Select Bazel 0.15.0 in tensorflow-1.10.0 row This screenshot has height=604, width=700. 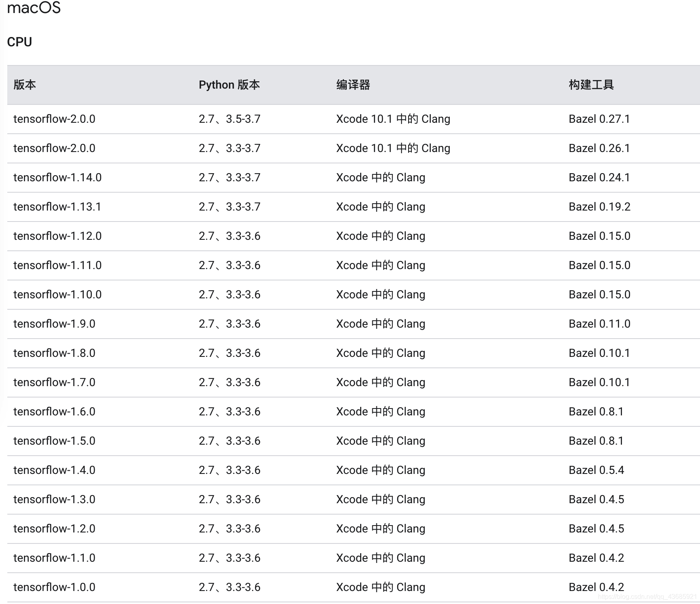(x=600, y=295)
